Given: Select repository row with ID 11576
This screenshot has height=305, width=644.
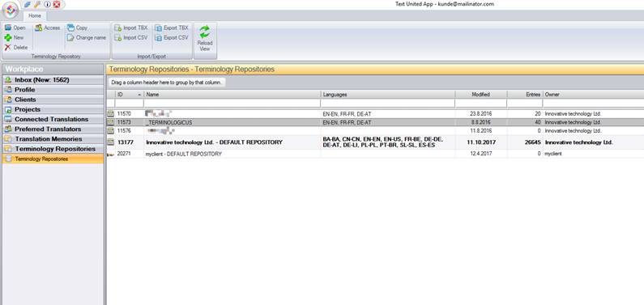Looking at the screenshot, I should click(x=375, y=130).
